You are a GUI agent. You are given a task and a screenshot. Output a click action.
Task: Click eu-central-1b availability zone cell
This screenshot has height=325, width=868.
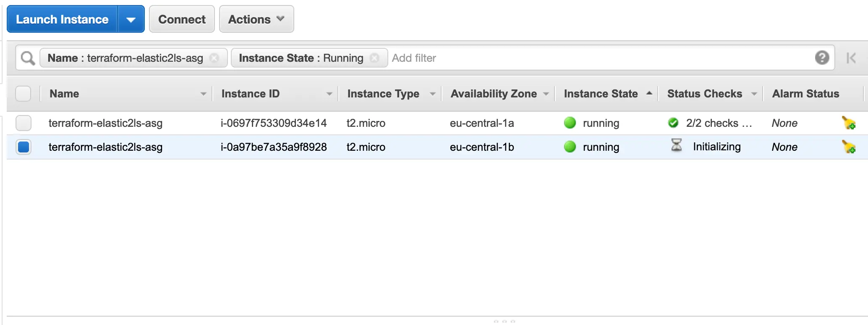point(482,147)
